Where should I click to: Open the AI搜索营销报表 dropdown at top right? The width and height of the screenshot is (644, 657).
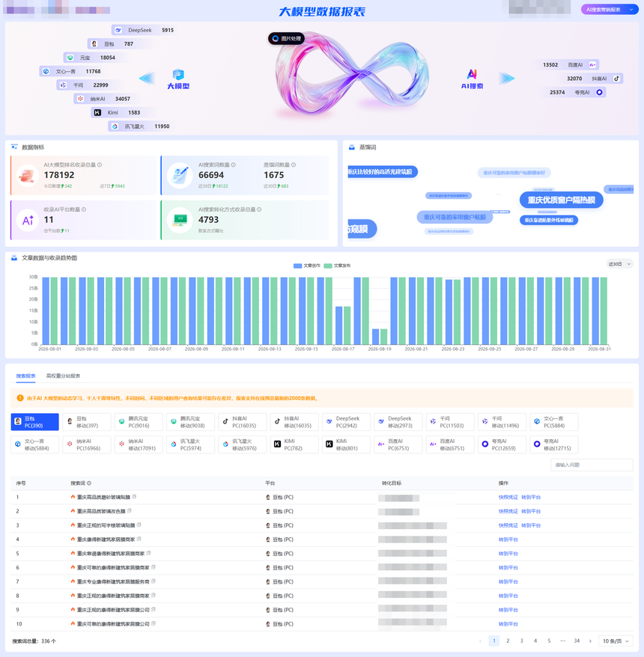click(610, 10)
